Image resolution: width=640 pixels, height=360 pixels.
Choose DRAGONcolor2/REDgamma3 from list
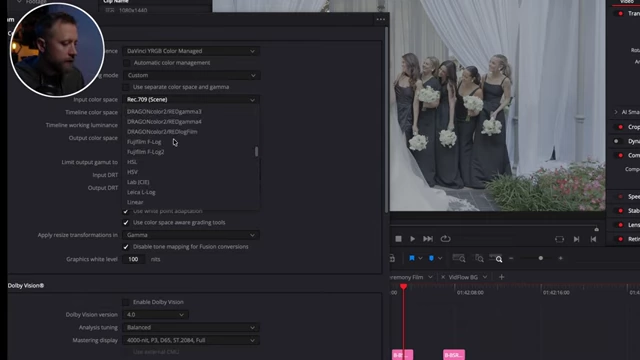click(x=164, y=111)
